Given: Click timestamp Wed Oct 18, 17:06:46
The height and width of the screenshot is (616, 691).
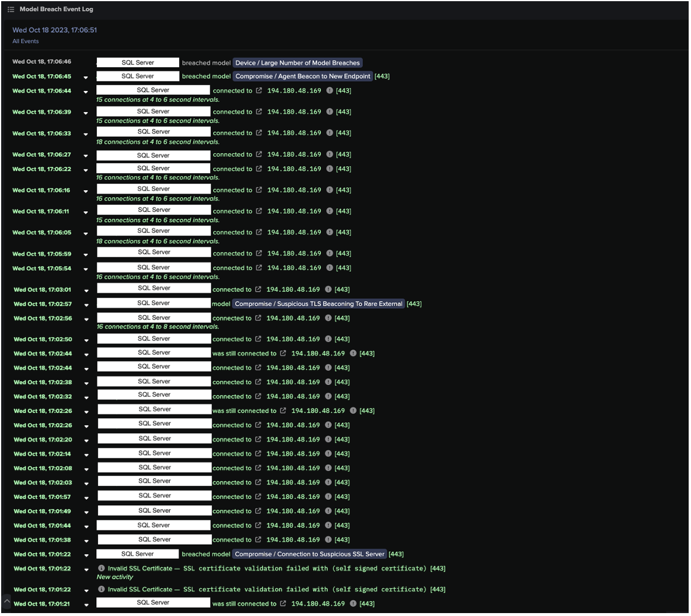Looking at the screenshot, I should (x=42, y=62).
